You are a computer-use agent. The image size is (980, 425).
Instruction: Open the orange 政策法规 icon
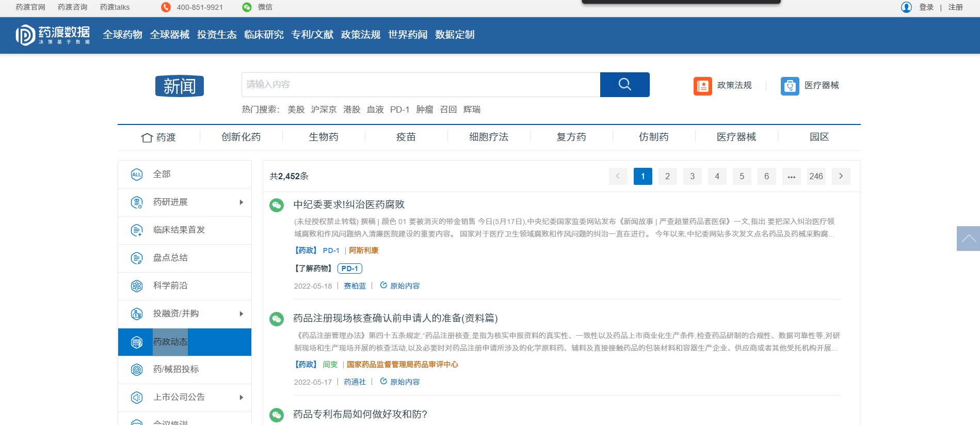[x=702, y=86]
